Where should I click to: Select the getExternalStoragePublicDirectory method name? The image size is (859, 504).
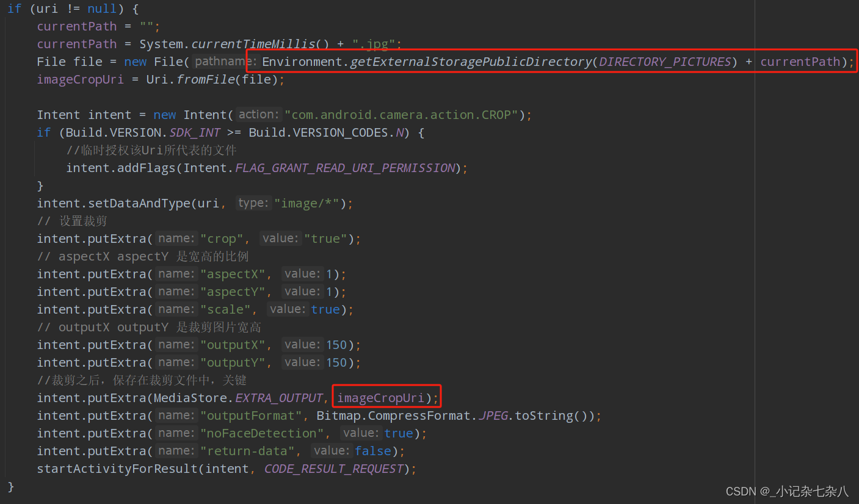471,62
